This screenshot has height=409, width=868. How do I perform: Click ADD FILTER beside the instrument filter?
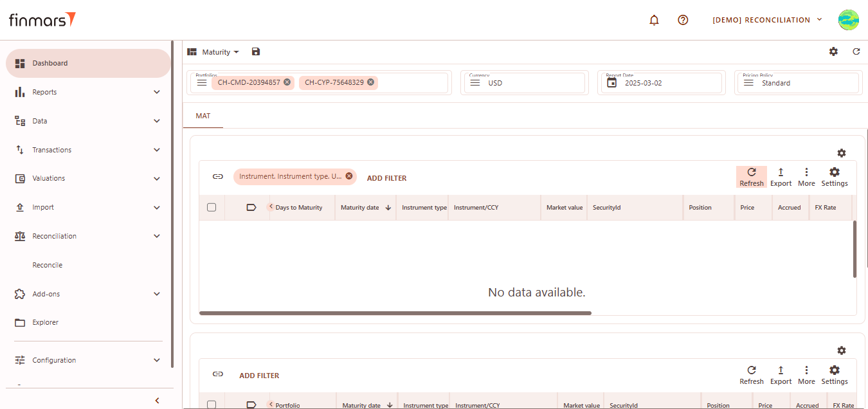pyautogui.click(x=386, y=178)
